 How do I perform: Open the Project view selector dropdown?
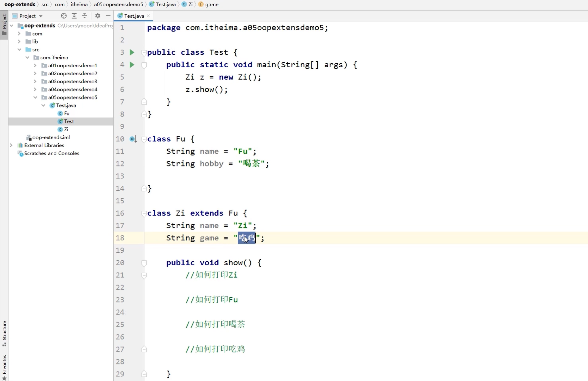pos(41,16)
